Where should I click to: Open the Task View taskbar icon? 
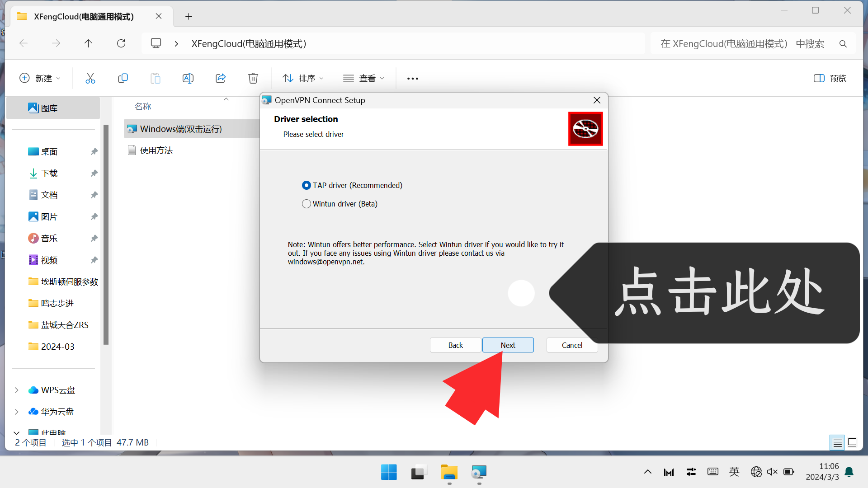click(419, 472)
